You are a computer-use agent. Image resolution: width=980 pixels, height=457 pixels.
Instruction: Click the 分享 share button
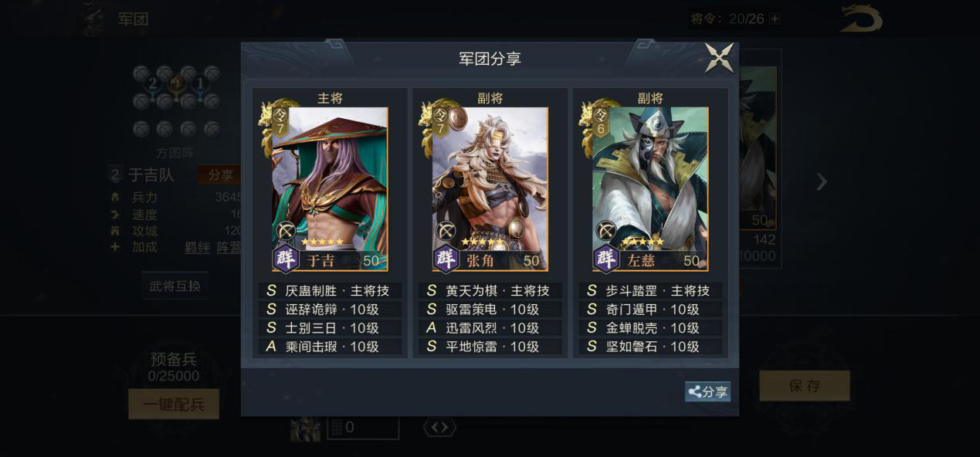[707, 391]
